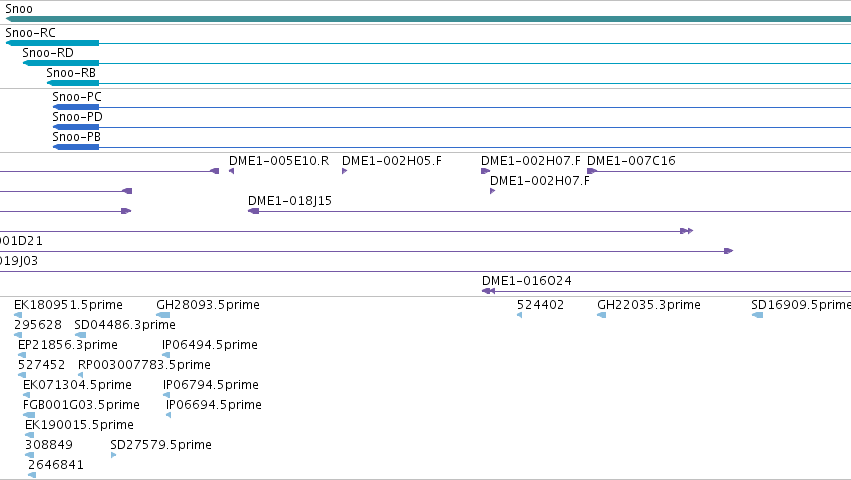Select the DME1-007C16 clone arrow
The width and height of the screenshot is (851, 480).
(x=592, y=171)
